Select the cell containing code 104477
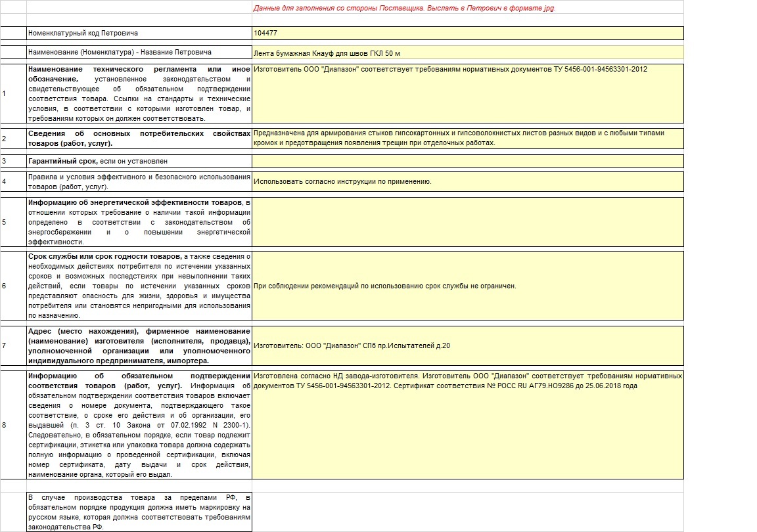Screen dimensions: 757x532 click(x=467, y=33)
